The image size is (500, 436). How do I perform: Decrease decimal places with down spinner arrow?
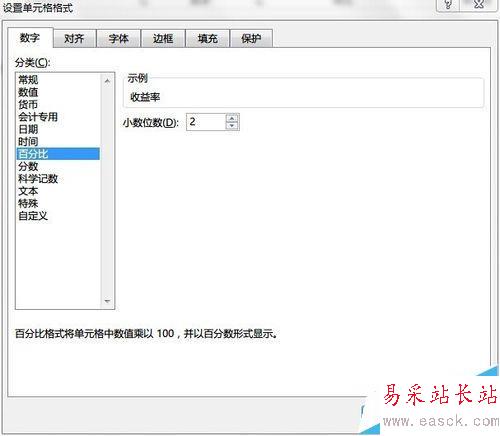tap(232, 126)
